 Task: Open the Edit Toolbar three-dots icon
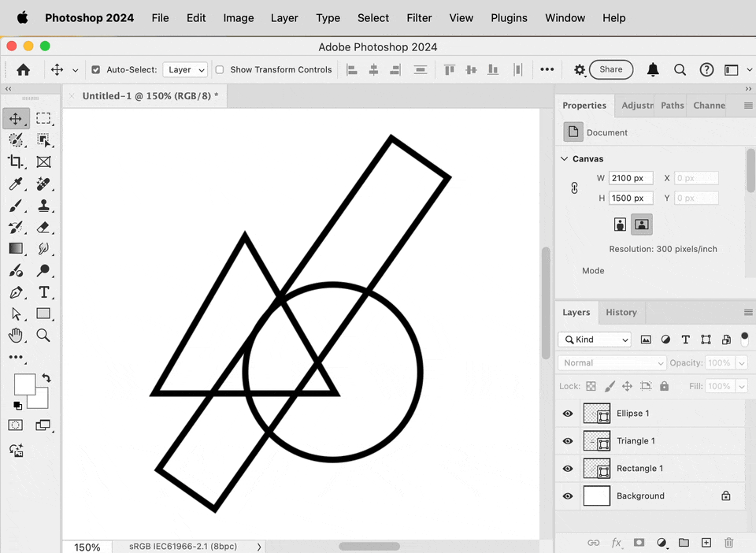pos(16,358)
